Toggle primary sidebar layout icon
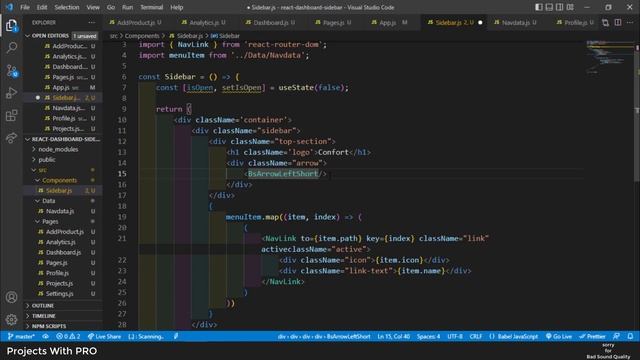Screen dimensions: 640x360 pos(539,7)
